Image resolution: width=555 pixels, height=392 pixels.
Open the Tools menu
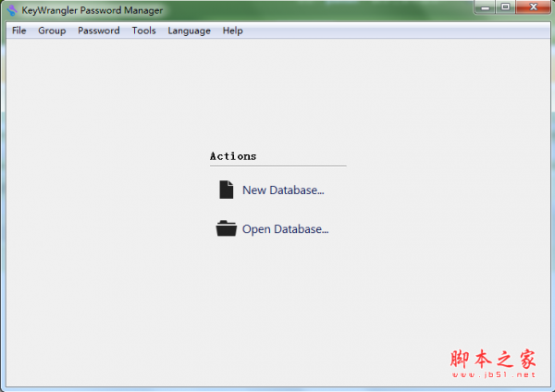click(143, 31)
